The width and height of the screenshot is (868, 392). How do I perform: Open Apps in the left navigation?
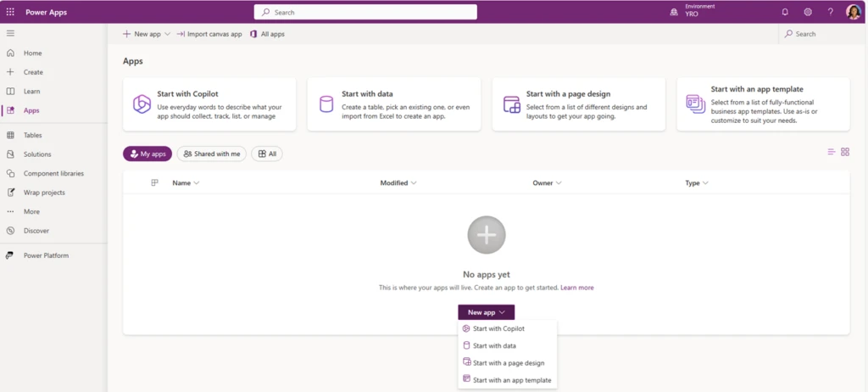pyautogui.click(x=53, y=110)
